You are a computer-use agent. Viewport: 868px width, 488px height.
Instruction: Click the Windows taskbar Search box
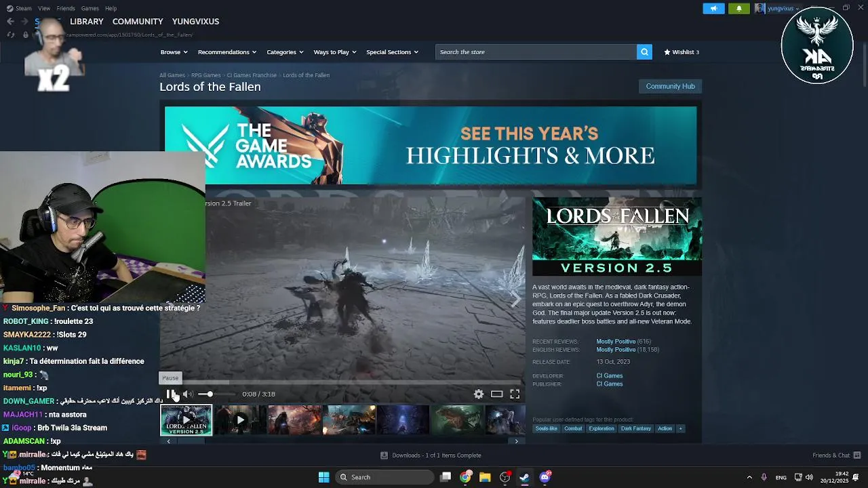click(384, 477)
